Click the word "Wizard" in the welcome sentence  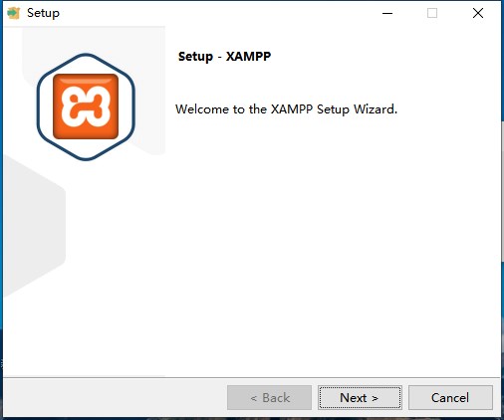(x=376, y=109)
